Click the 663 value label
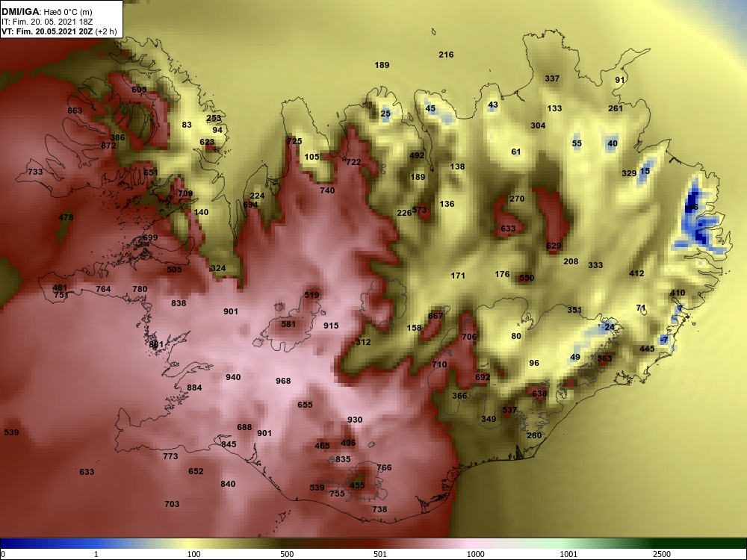747x560 pixels. [x=75, y=111]
